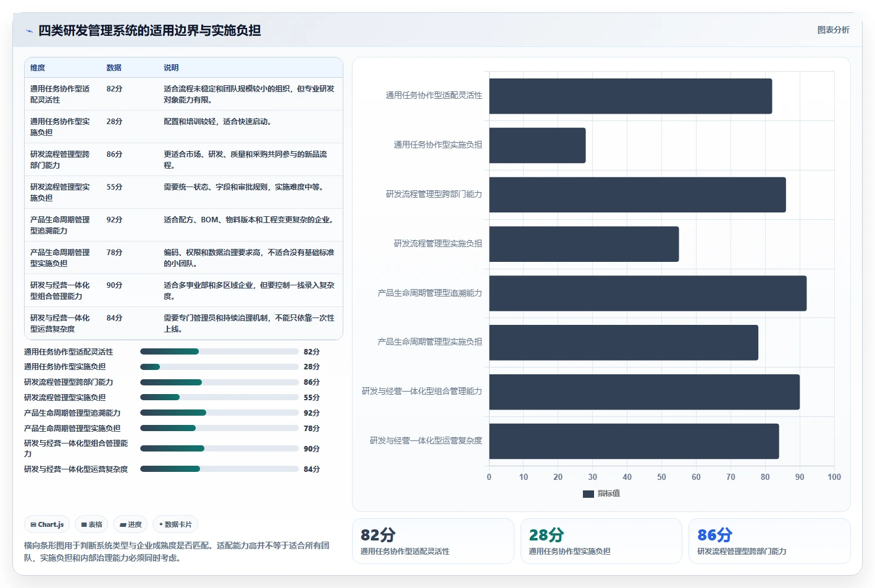Click the 研发流程管理型实施负担 progress bar

[219, 397]
